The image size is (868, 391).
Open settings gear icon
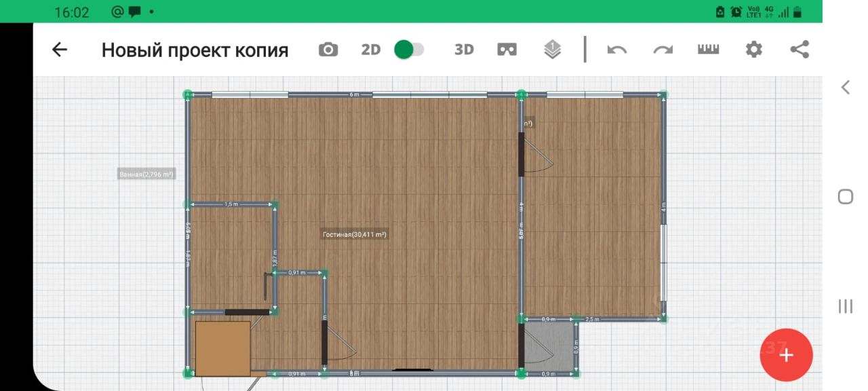[753, 50]
